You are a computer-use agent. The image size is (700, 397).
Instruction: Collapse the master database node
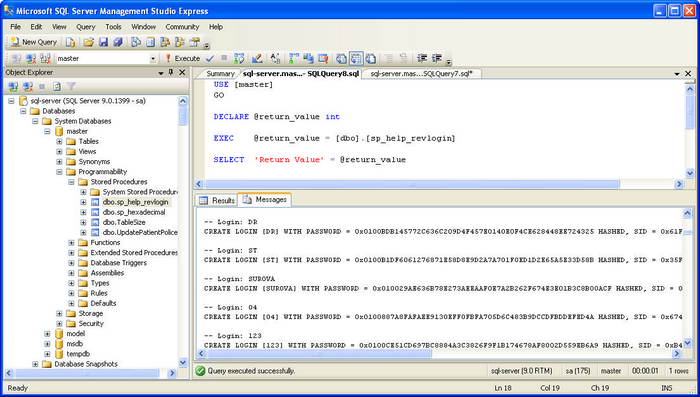click(47, 131)
